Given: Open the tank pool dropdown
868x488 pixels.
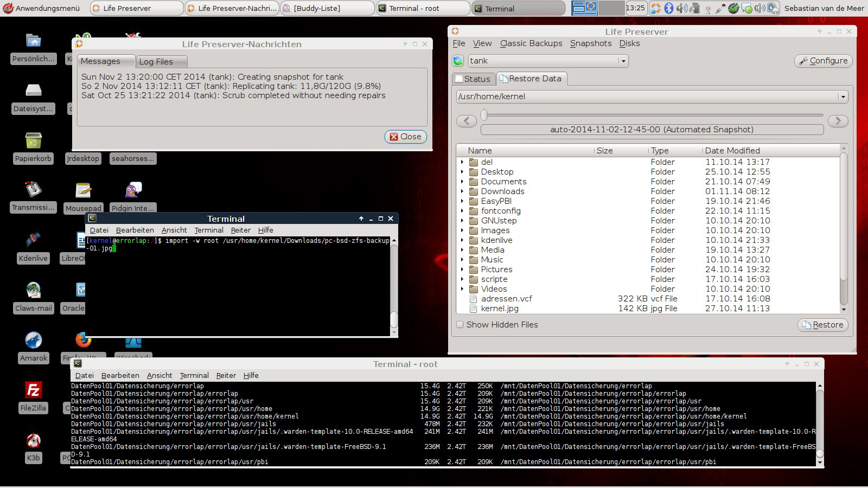Looking at the screenshot, I should pyautogui.click(x=623, y=61).
